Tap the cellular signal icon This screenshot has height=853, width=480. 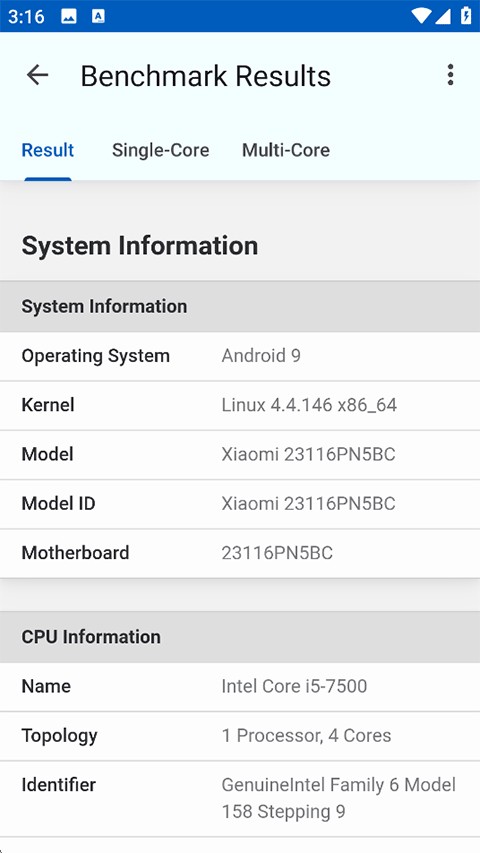pyautogui.click(x=442, y=16)
